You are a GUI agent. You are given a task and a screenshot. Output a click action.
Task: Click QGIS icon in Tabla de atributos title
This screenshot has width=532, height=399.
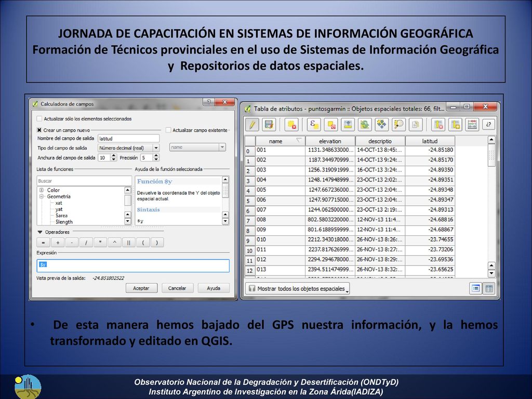pos(248,109)
